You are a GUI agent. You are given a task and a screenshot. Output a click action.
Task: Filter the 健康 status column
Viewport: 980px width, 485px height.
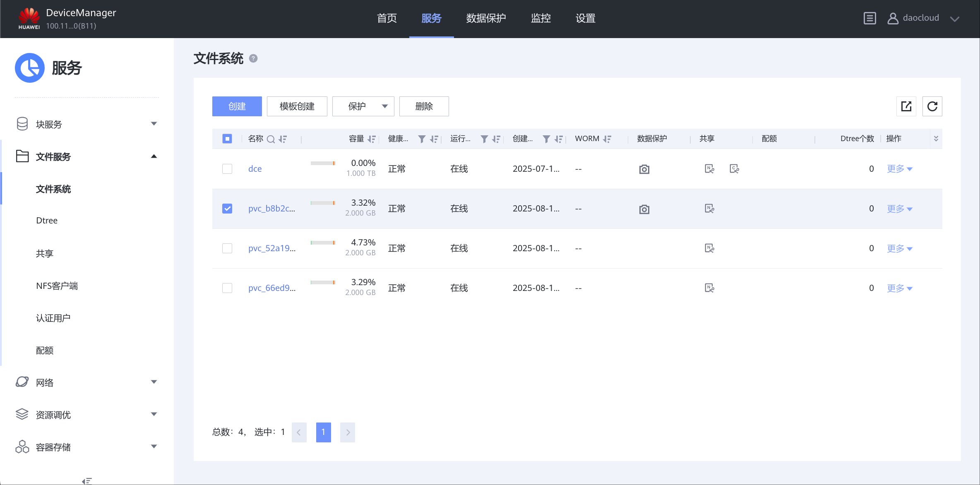421,139
